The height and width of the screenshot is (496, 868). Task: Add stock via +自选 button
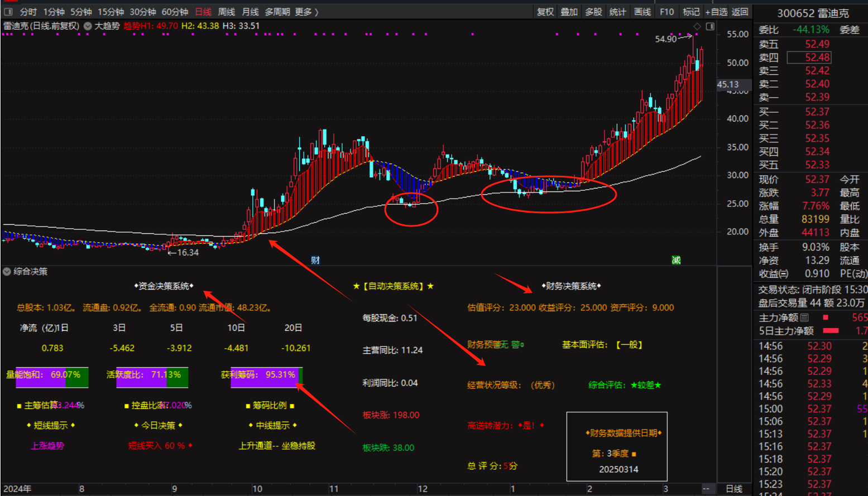coord(716,12)
